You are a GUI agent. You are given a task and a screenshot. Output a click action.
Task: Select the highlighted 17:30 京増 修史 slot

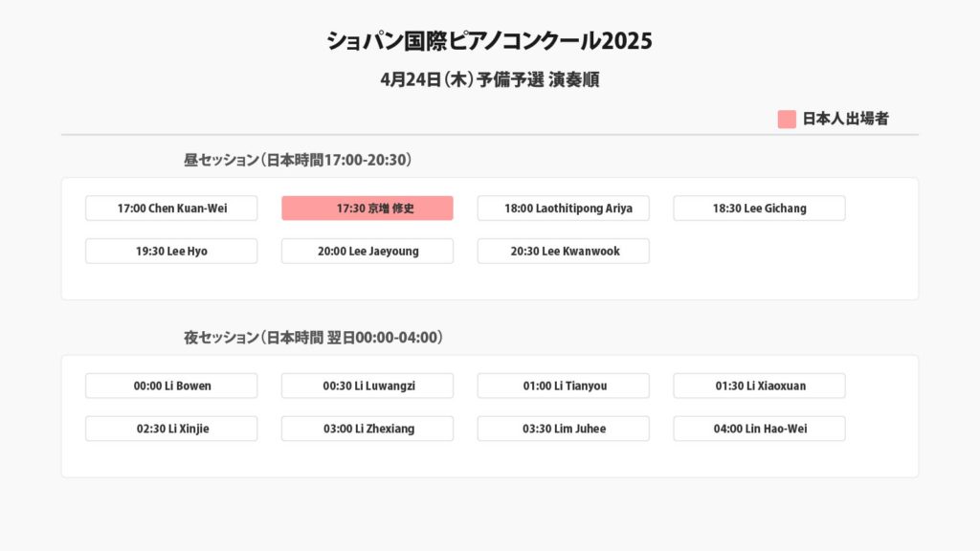(367, 209)
